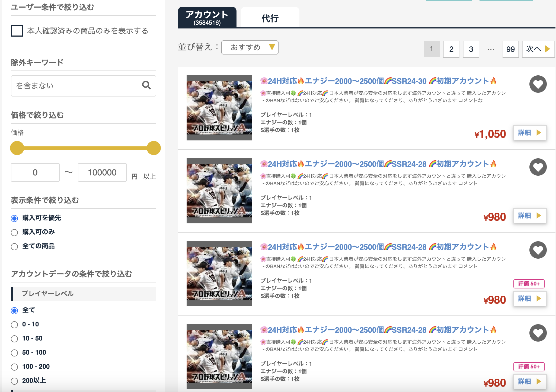The image size is (556, 392).
Task: Jump to page 99
Action: coord(510,49)
